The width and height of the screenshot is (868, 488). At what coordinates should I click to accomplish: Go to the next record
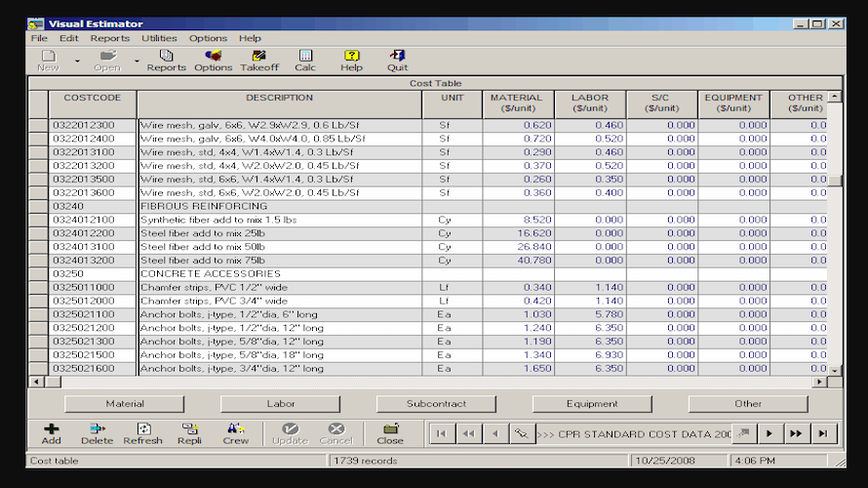[x=769, y=433]
